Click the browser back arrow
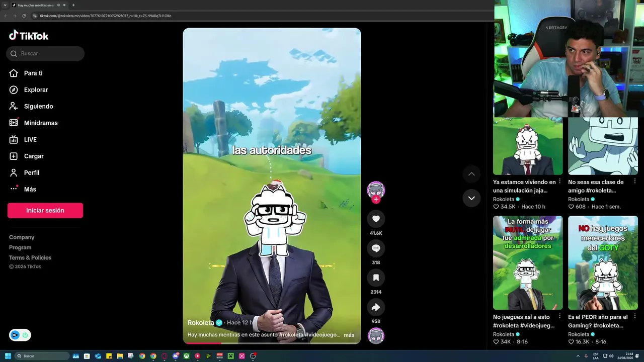The image size is (644, 362). (x=6, y=16)
